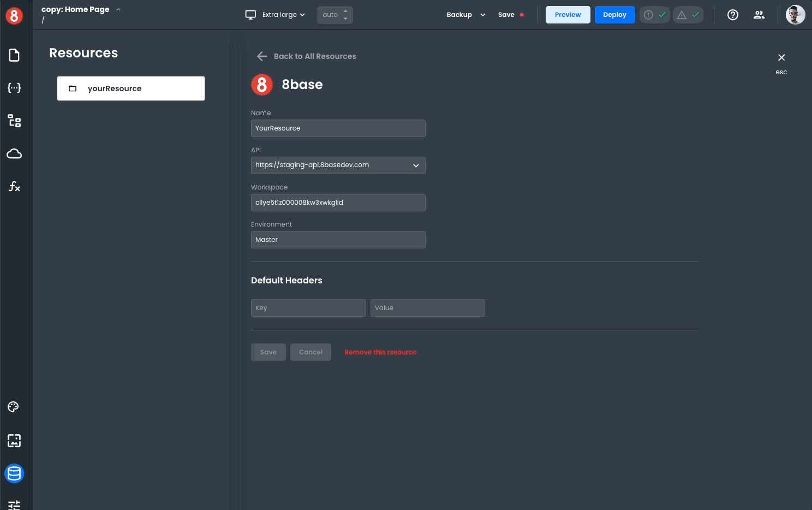812x510 pixels.
Task: Open the state braces icon in sidebar
Action: tap(14, 88)
